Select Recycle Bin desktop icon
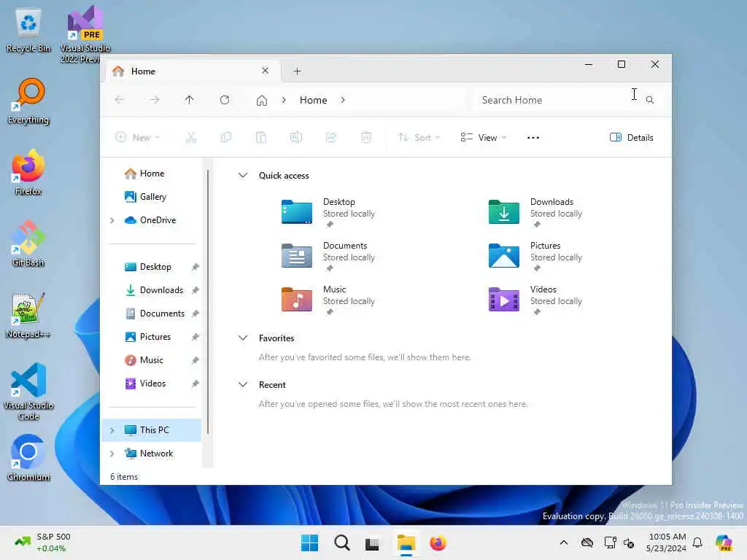The image size is (747, 560). click(x=28, y=29)
